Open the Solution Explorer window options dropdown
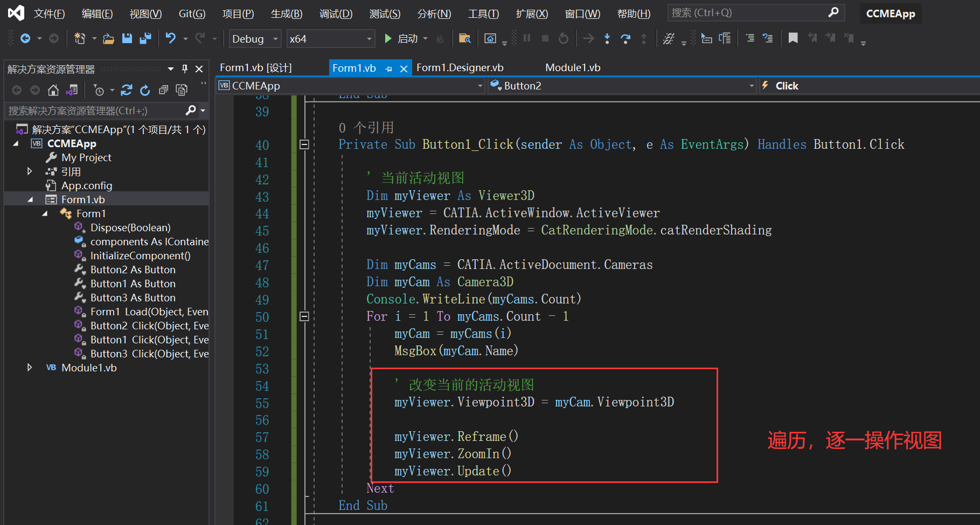Image resolution: width=980 pixels, height=525 pixels. 171,68
